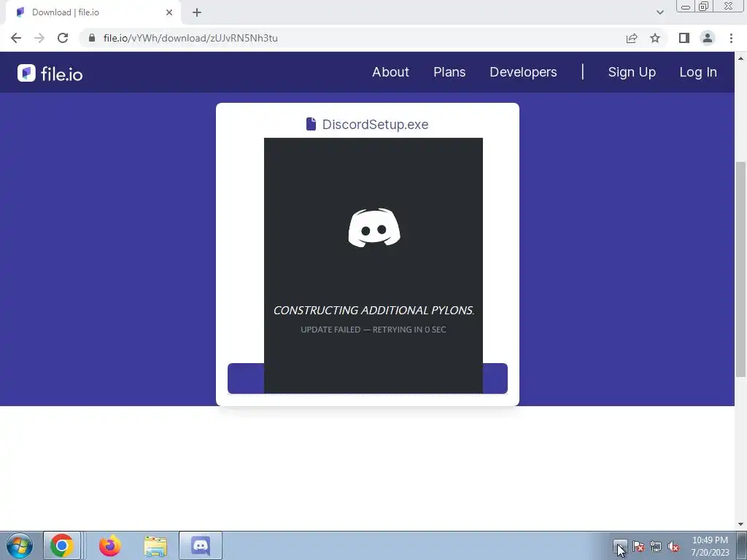The image size is (747, 560).
Task: Click the taskbar clock showing 10:49 PM
Action: pos(710,546)
